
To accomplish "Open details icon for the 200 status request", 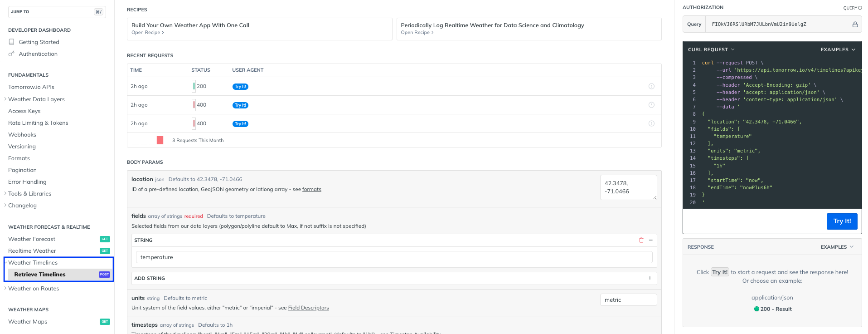I will click(x=651, y=86).
